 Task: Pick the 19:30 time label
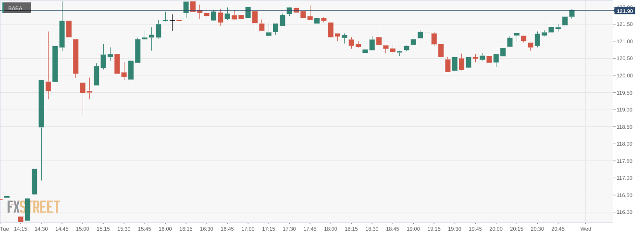tap(455, 229)
